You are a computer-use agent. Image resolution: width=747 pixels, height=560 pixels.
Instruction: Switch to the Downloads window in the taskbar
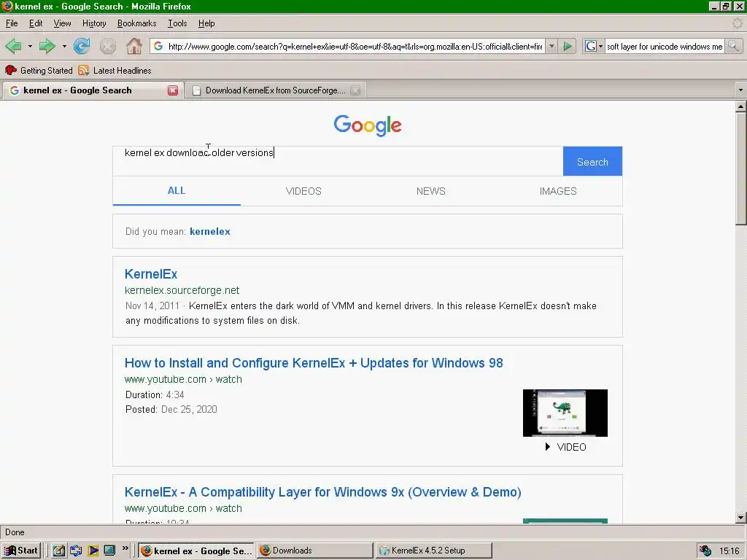click(x=314, y=551)
